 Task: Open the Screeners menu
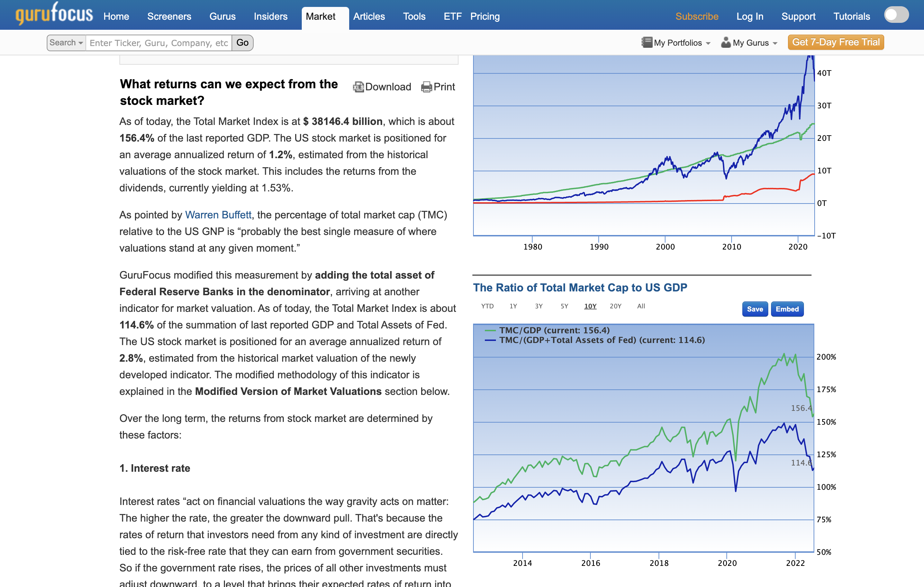point(169,17)
